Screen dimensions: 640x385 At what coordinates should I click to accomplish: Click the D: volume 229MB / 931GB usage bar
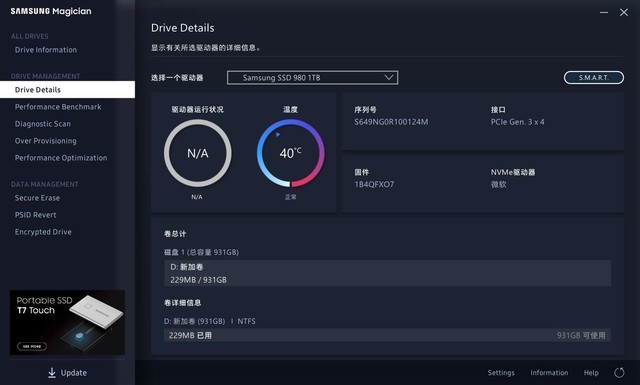coord(387,273)
